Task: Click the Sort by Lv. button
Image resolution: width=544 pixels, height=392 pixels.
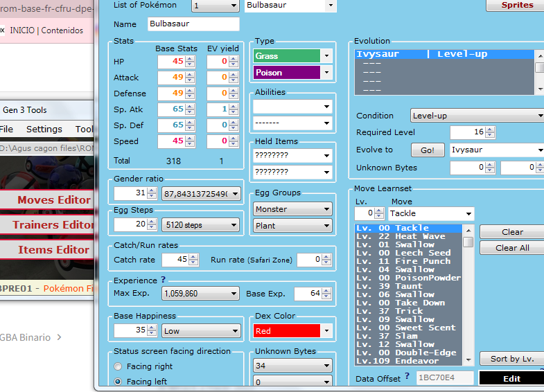Action: tap(511, 359)
